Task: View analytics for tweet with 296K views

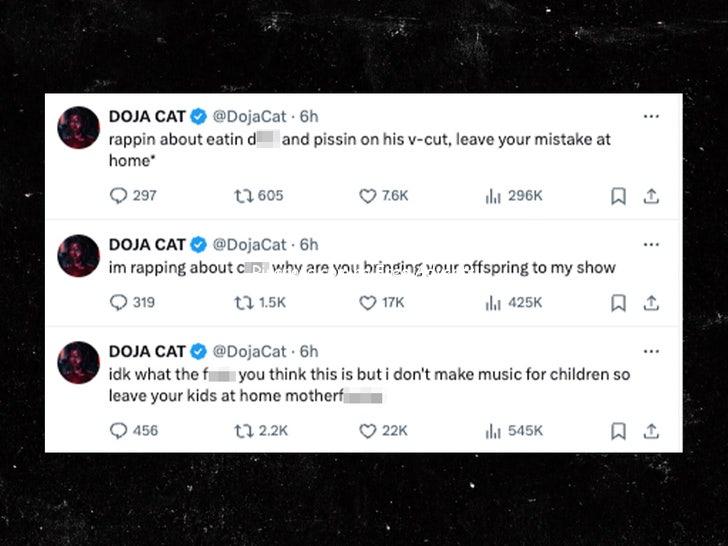Action: (492, 196)
